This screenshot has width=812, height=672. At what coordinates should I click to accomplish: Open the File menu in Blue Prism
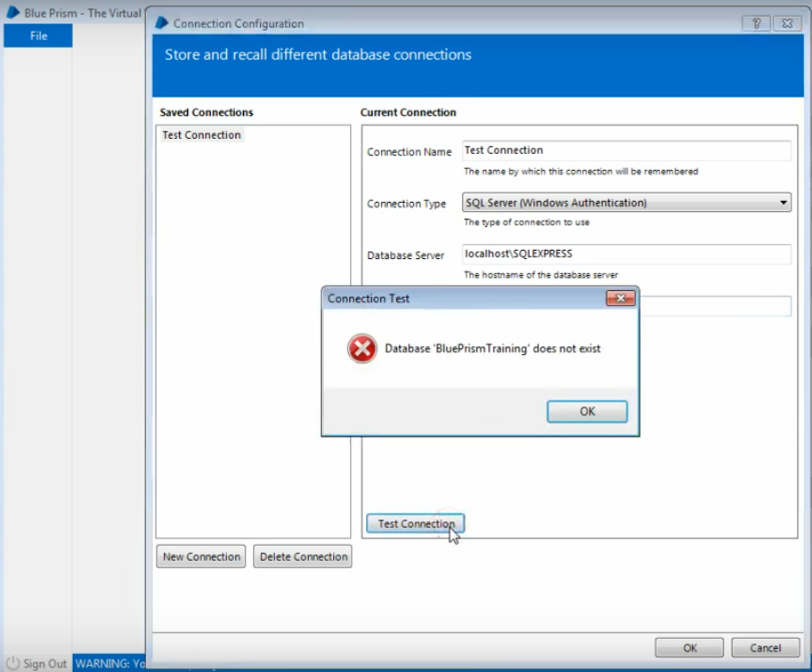click(x=38, y=36)
